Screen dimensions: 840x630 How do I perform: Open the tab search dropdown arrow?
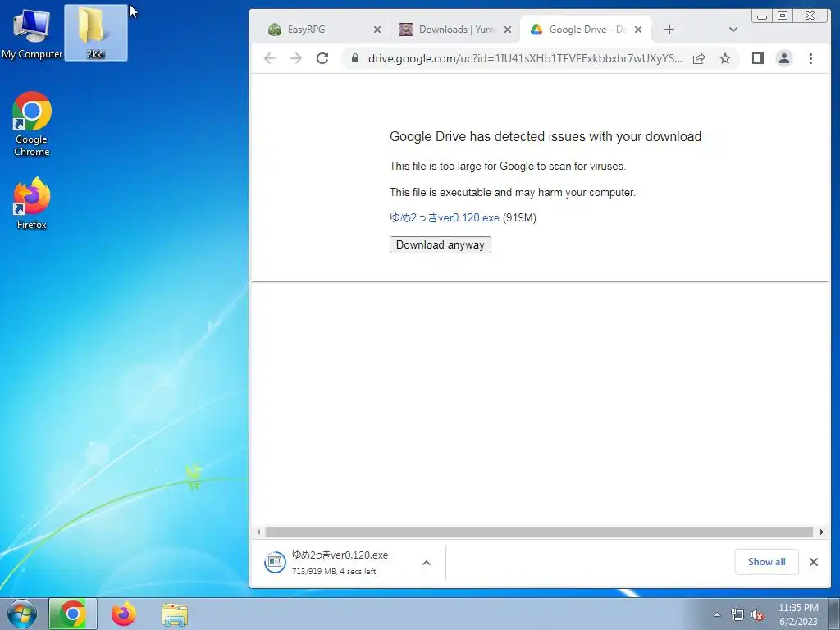coord(733,30)
